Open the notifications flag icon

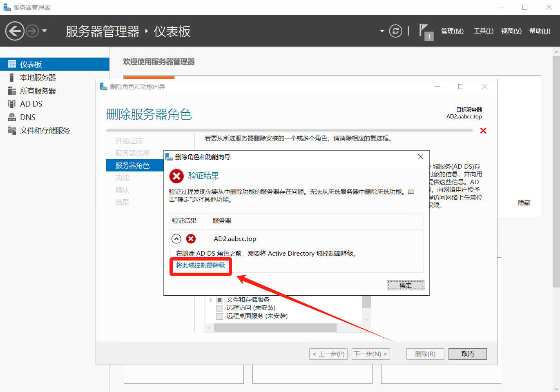point(425,31)
